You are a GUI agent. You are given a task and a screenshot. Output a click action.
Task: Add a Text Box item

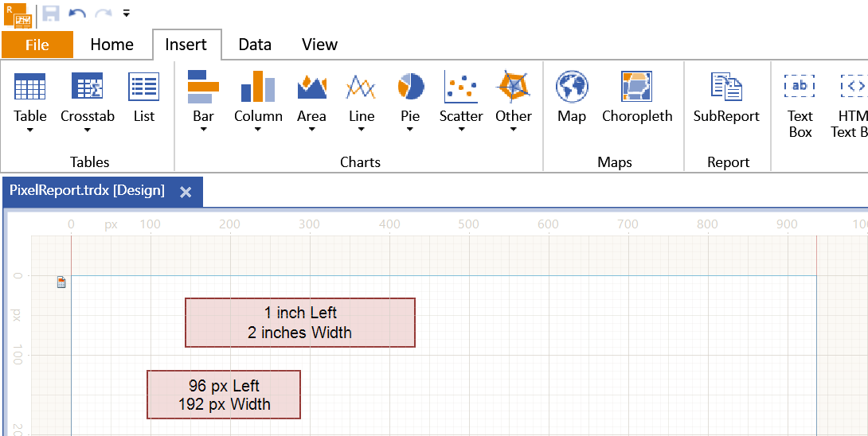[x=800, y=105]
